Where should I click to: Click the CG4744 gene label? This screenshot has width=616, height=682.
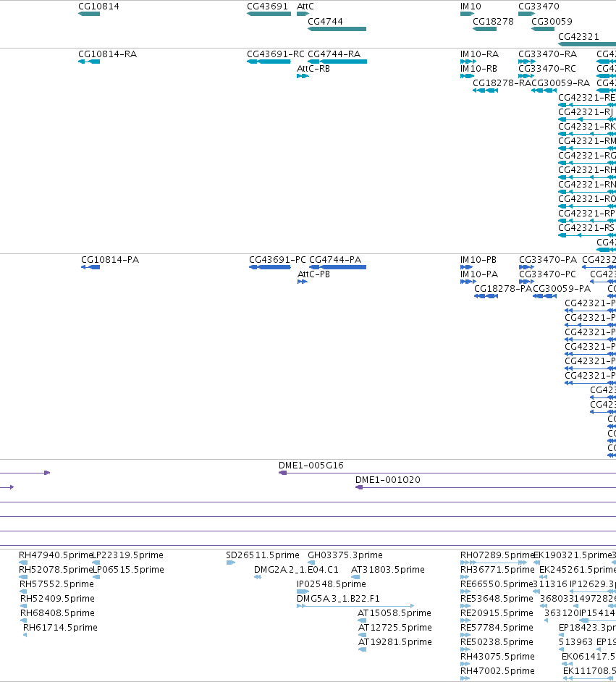click(325, 22)
